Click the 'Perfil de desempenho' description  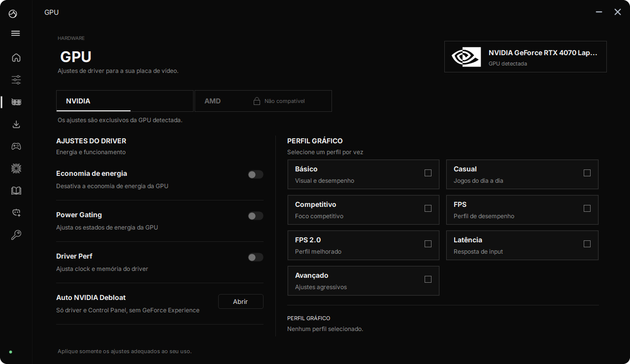coord(484,216)
